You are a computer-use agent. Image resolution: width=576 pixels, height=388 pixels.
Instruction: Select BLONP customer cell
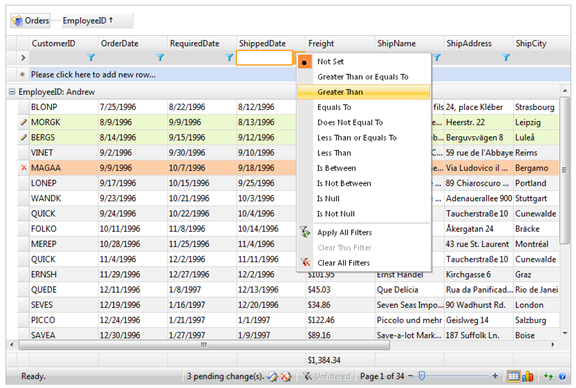(64, 107)
